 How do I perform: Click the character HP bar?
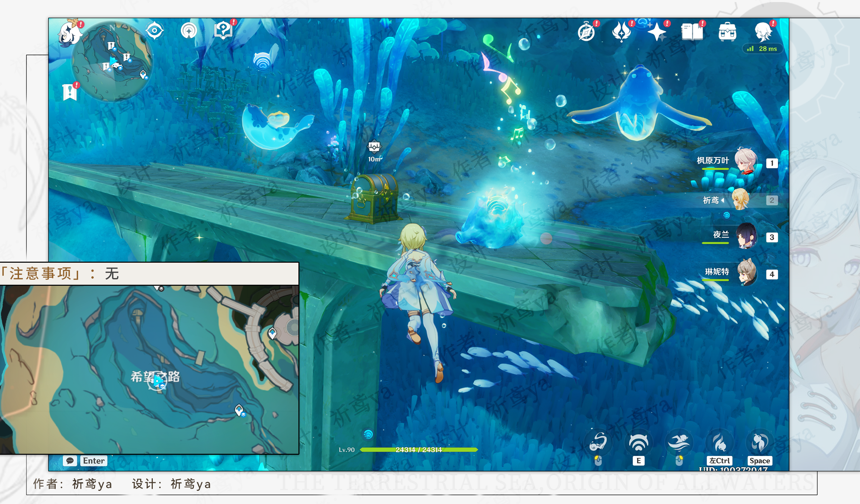[419, 450]
